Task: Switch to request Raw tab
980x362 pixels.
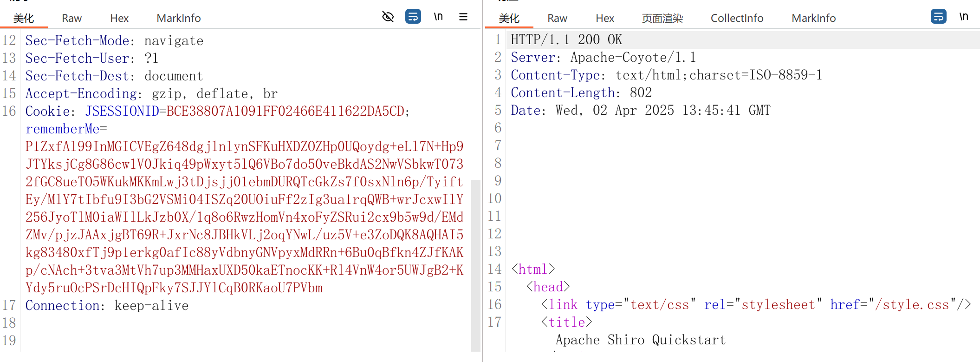Action: click(x=71, y=18)
